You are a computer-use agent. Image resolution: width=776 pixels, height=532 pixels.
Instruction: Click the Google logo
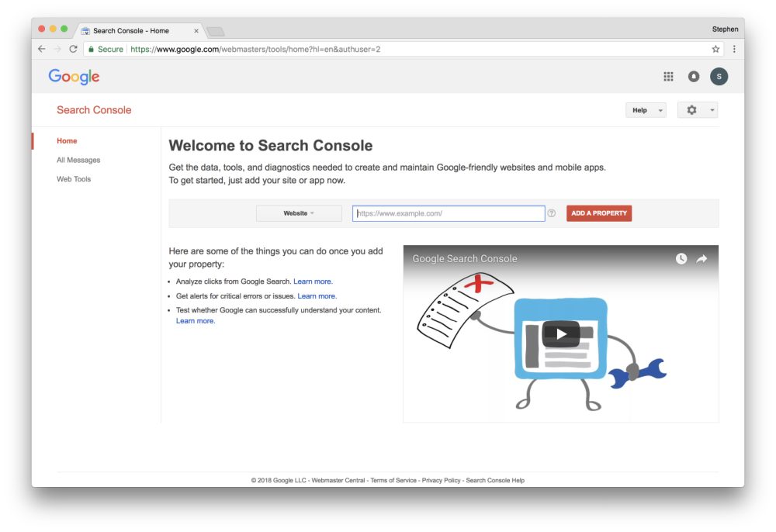74,76
